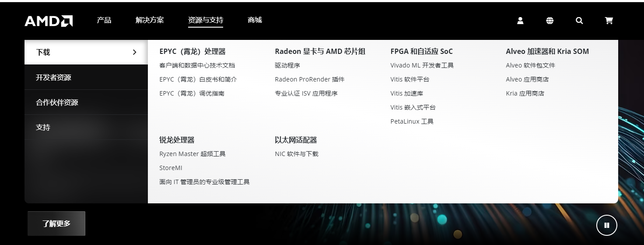Open the 锐龙处理器 heading
The height and width of the screenshot is (245, 644).
[177, 140]
